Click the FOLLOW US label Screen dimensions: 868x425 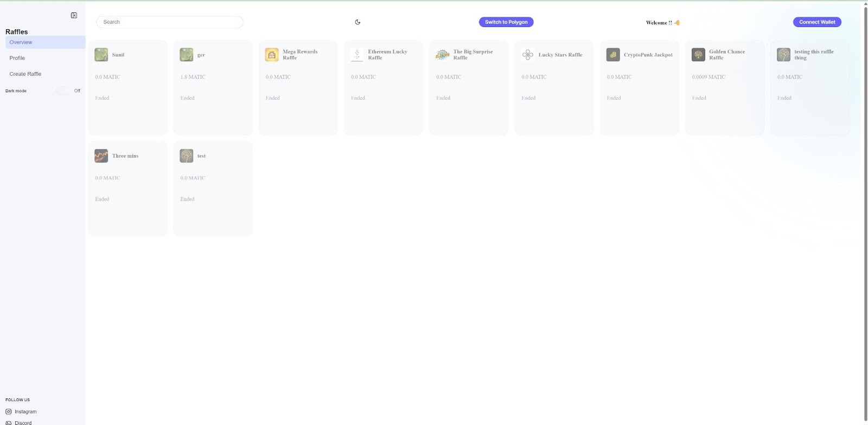pyautogui.click(x=17, y=400)
